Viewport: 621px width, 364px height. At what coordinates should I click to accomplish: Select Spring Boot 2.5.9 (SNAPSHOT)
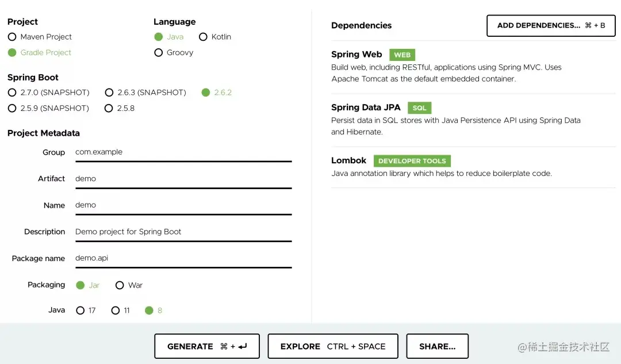pos(12,108)
